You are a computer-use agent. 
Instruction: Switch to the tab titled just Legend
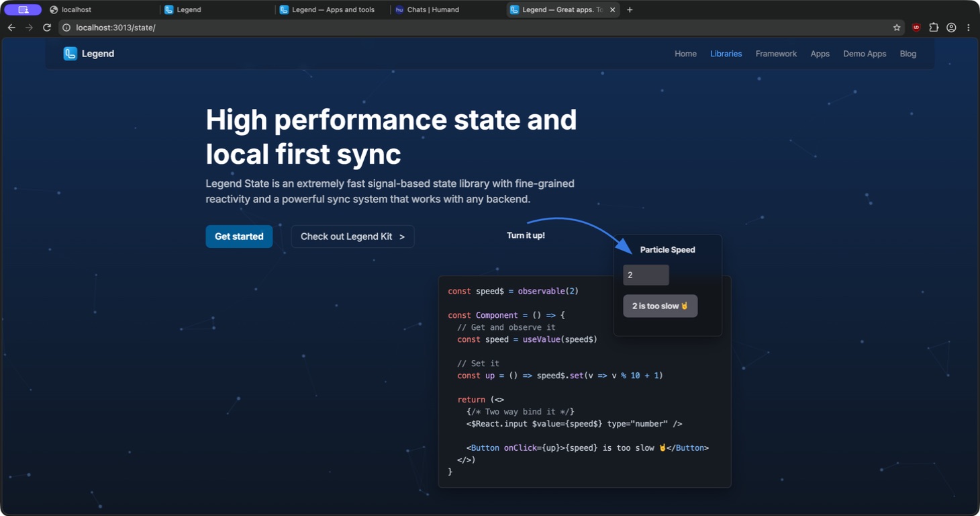(217, 10)
